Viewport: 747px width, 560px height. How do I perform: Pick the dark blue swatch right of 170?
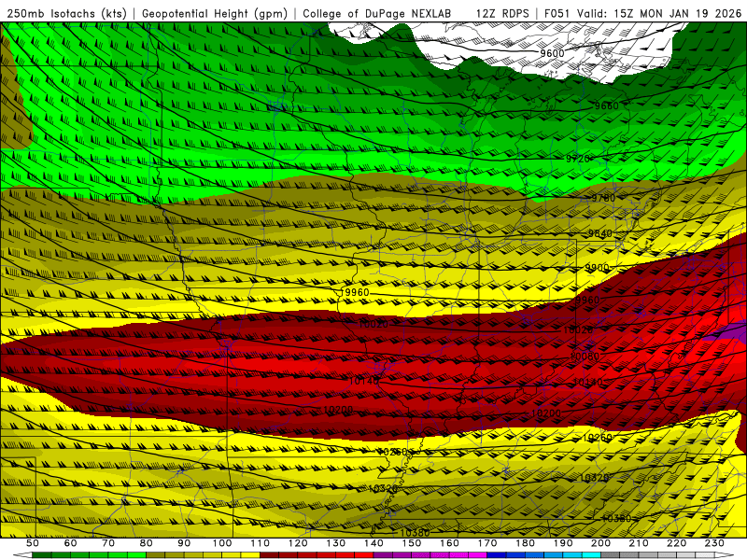pos(497,555)
